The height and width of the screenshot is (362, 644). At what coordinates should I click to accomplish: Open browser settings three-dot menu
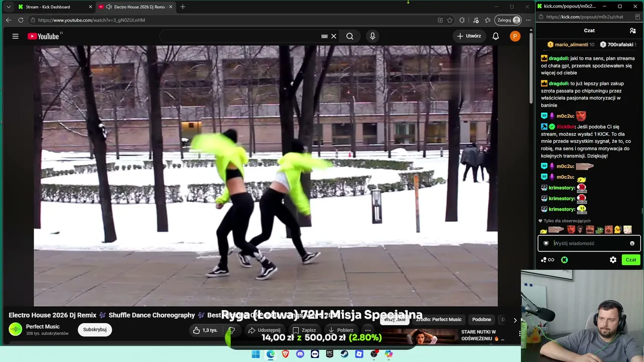(x=528, y=20)
